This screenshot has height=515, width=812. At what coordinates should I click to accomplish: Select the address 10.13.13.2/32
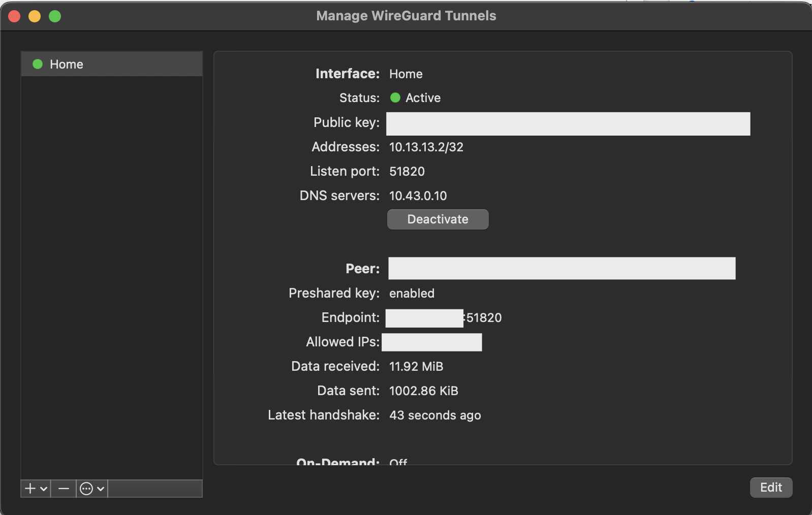[426, 147]
